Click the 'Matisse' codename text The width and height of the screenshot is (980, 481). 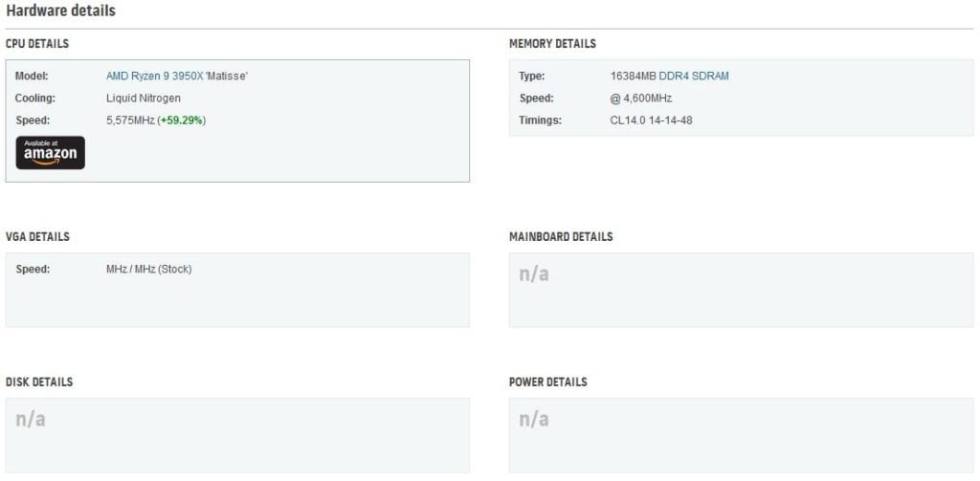click(226, 77)
